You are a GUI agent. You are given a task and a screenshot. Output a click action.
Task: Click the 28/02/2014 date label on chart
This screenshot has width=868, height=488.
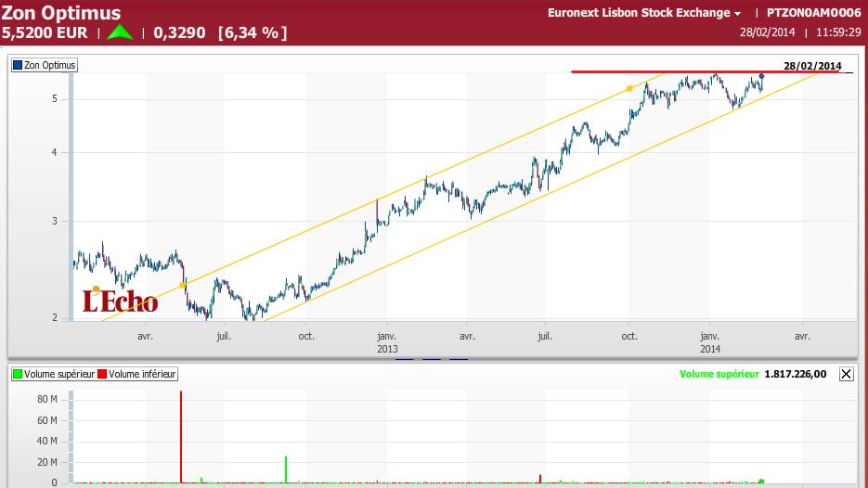(812, 66)
